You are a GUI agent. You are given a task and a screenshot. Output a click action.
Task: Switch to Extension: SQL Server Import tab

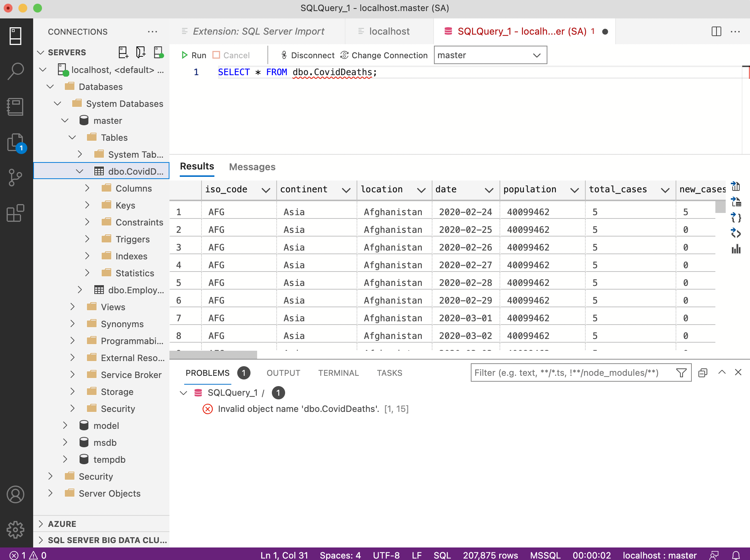[x=257, y=31]
